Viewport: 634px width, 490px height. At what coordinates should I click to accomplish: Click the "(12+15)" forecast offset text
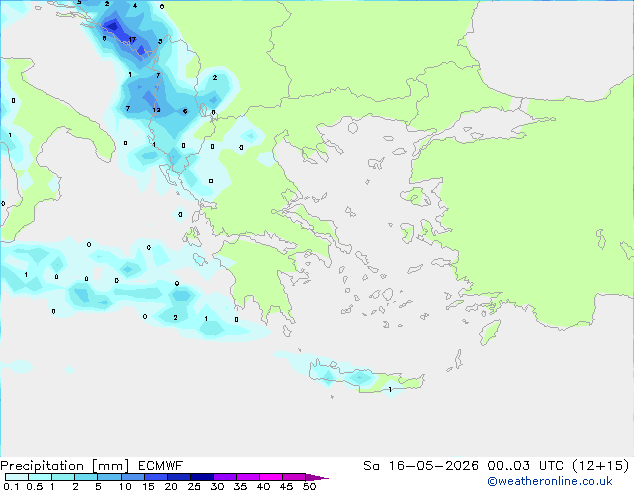(601, 466)
